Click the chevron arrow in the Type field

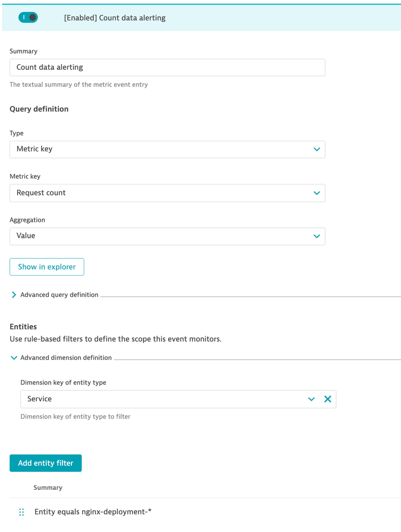coord(317,149)
